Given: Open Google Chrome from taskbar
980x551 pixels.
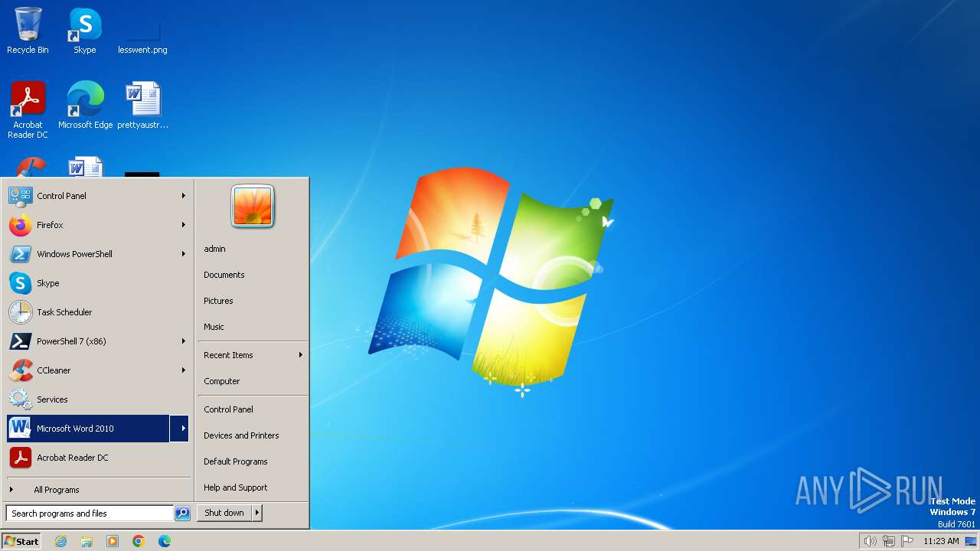Looking at the screenshot, I should [x=139, y=541].
